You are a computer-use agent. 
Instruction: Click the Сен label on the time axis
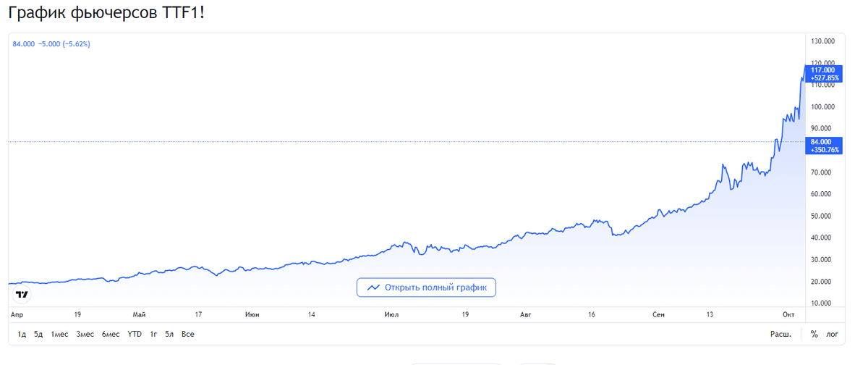pos(658,314)
